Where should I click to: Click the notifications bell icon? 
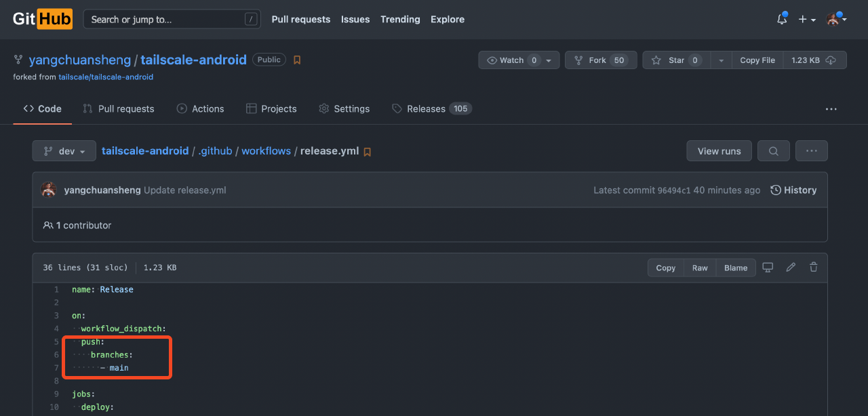782,20
